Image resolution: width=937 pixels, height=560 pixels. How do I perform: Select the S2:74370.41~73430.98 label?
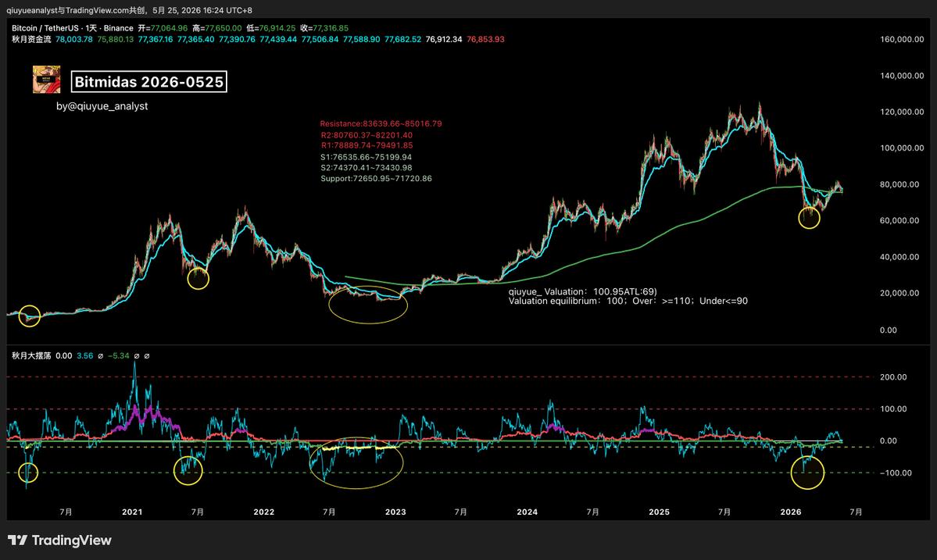click(367, 168)
